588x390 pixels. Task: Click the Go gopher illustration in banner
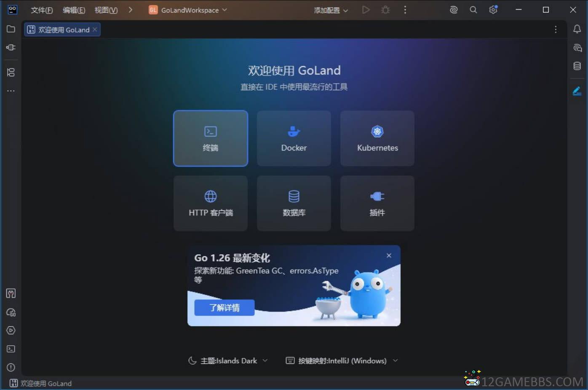(x=369, y=294)
